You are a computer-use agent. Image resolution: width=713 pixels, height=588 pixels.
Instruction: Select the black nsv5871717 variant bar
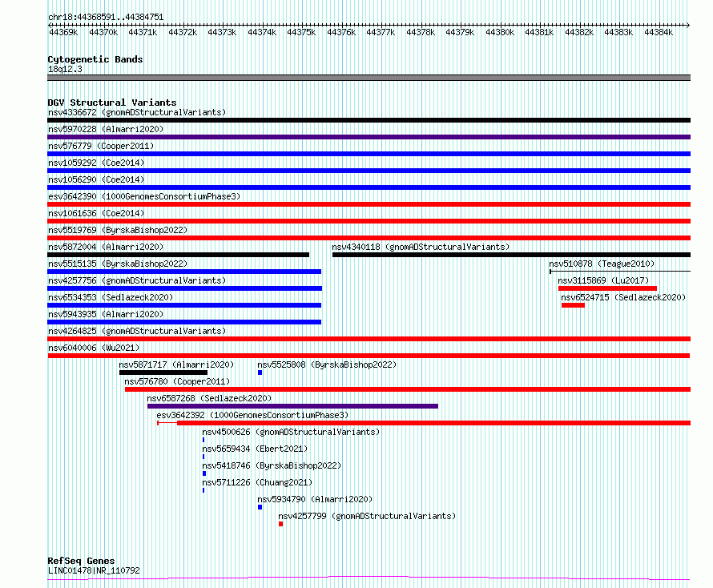pos(163,373)
